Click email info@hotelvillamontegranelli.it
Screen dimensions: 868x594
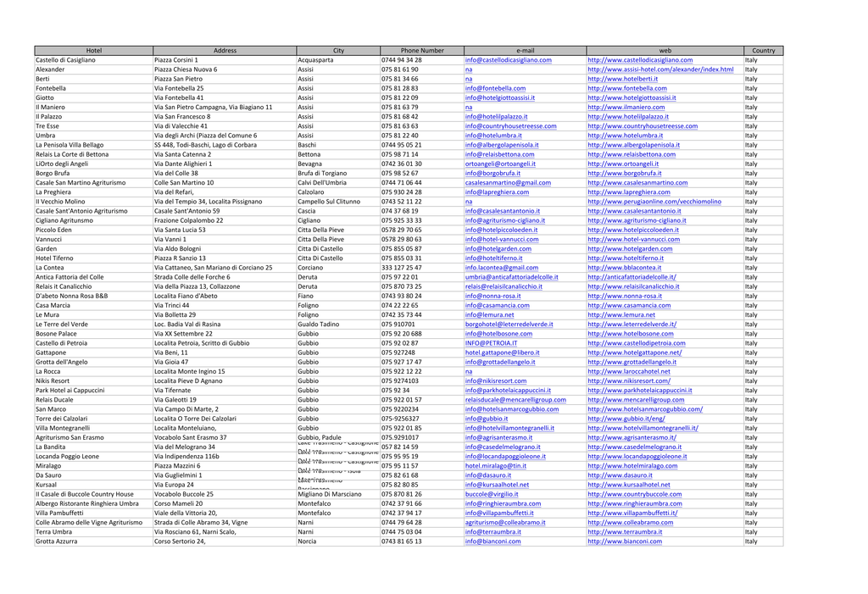point(509,428)
